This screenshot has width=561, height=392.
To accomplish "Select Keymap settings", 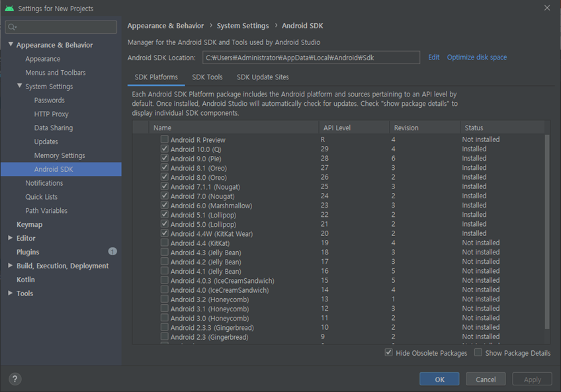I will pos(29,225).
